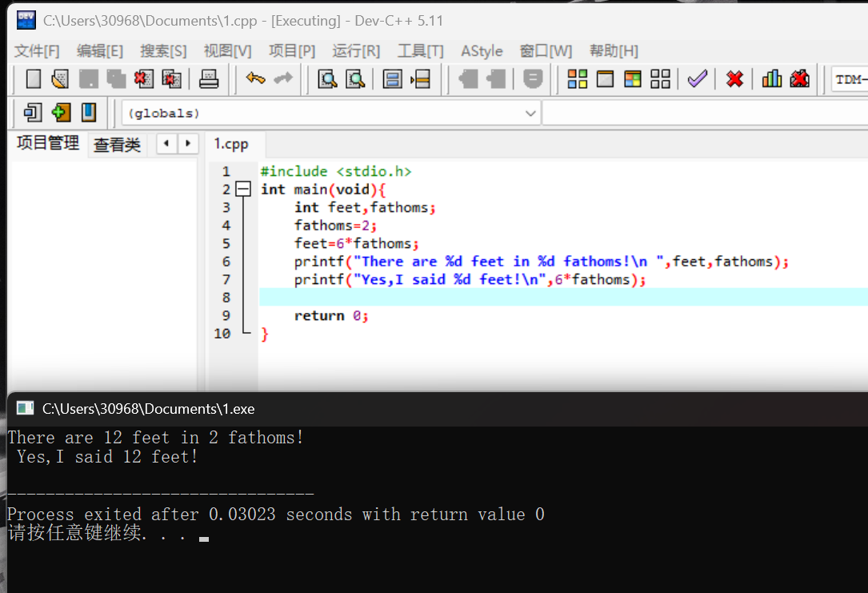Click the printf 'Yes,I said %d feet' code line
868x593 pixels.
click(x=470, y=279)
